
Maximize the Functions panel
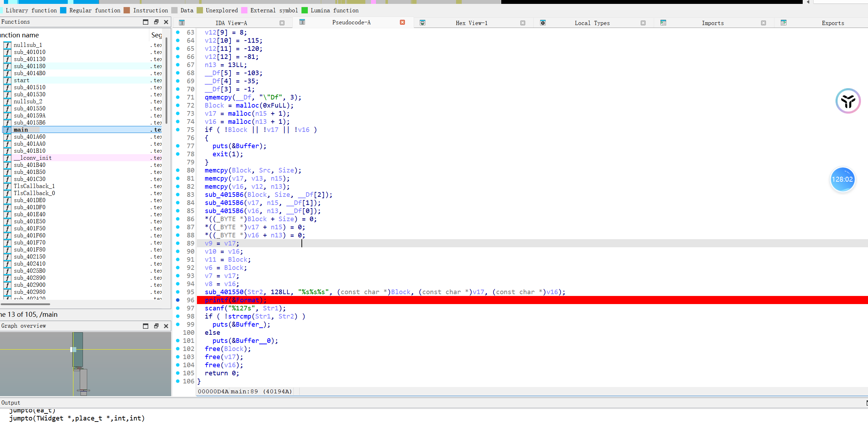145,22
